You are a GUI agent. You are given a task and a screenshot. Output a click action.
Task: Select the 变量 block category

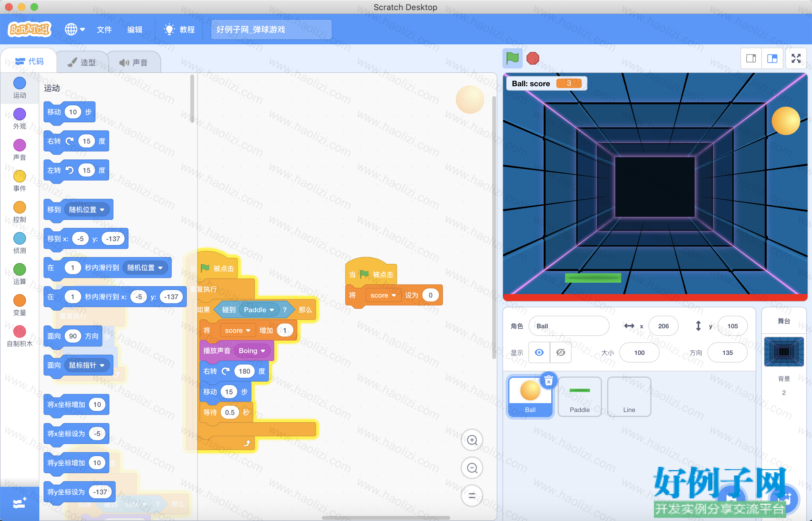(x=19, y=305)
